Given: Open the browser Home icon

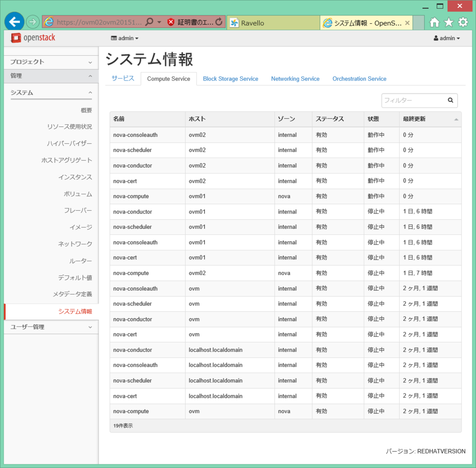Looking at the screenshot, I should coord(435,22).
